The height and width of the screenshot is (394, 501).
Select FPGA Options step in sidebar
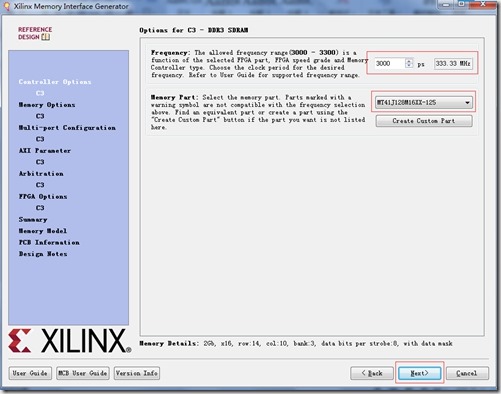(43, 196)
